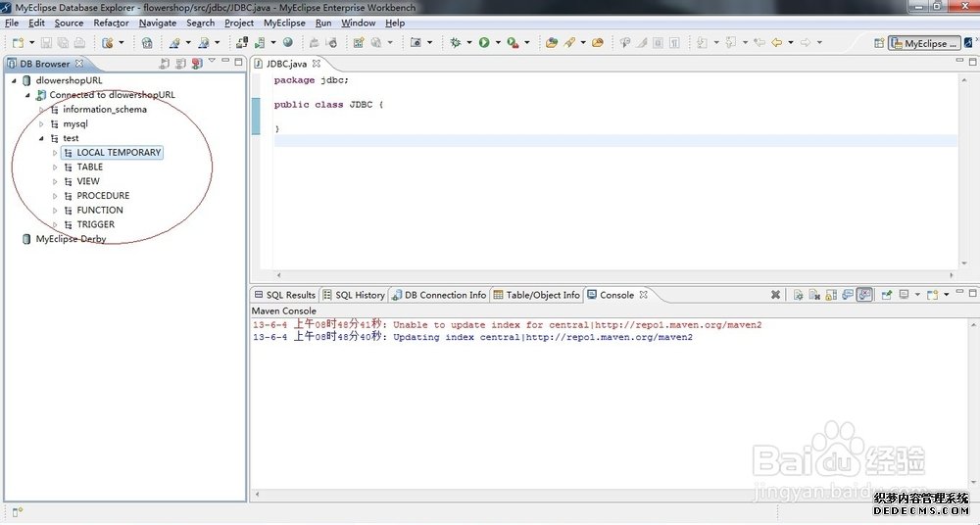Click the Debug bug icon in toolbar

click(x=456, y=43)
